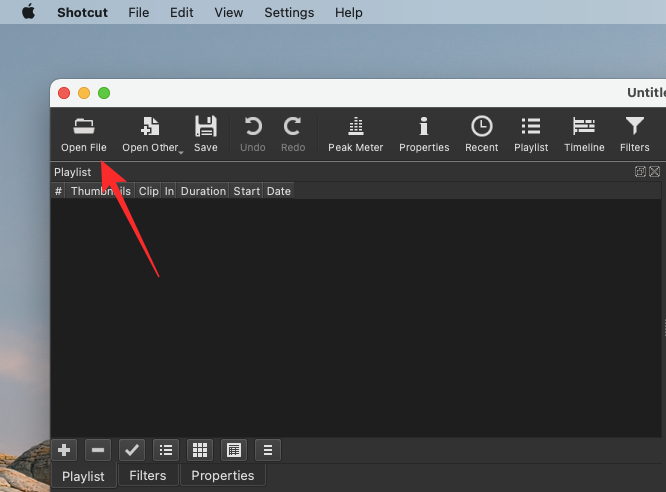Switch playlist to details list view
Viewport: 666px width, 492px height.
(x=166, y=450)
